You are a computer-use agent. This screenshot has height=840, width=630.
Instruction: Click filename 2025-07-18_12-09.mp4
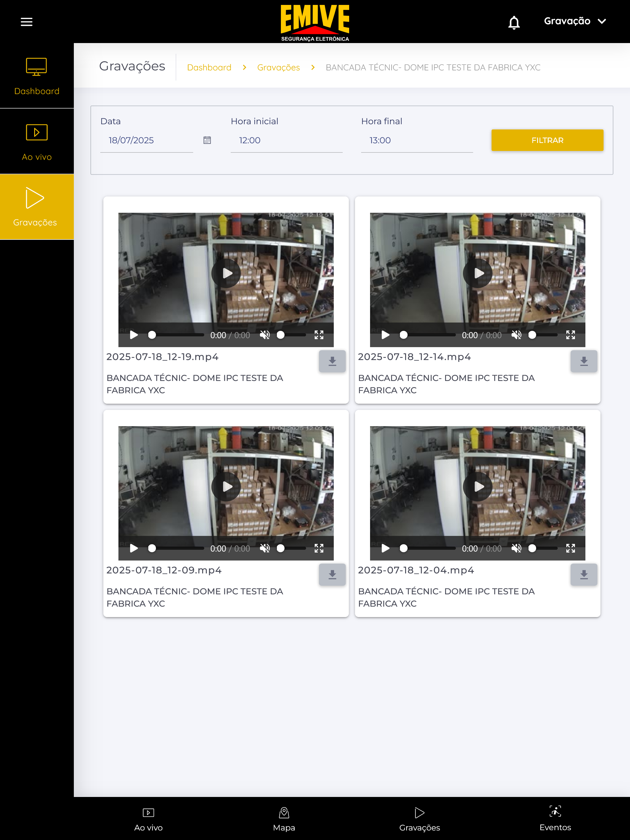164,570
